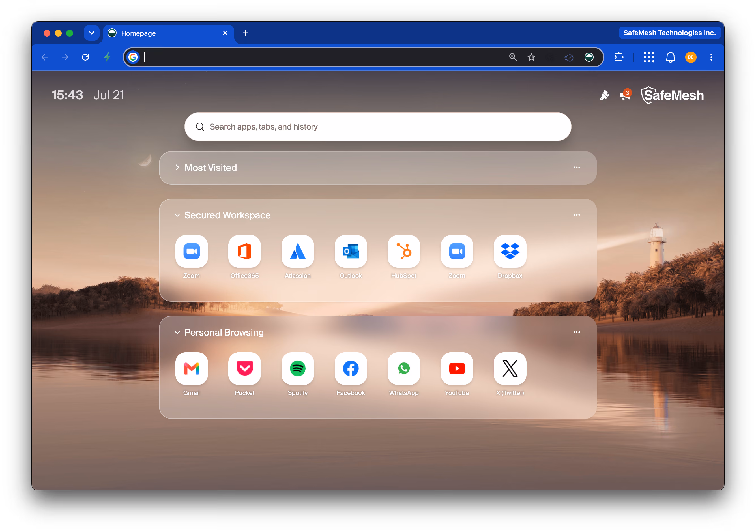Click the 15:43 clock display
The width and height of the screenshot is (756, 532).
(68, 95)
